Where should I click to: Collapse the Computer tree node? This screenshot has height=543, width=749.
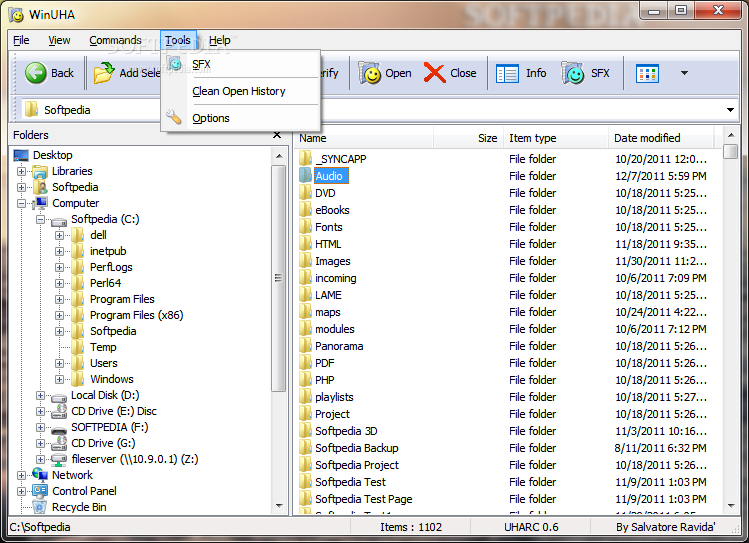coord(21,203)
